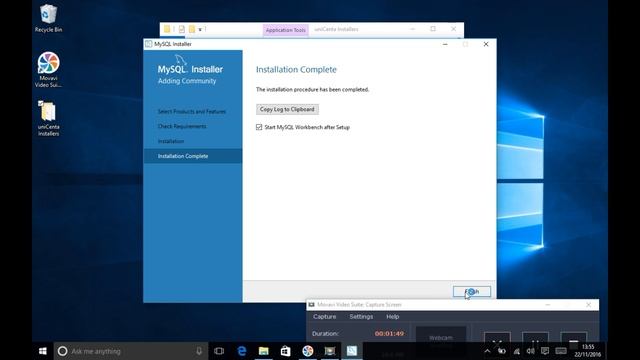The height and width of the screenshot is (360, 640).
Task: Click the properties icon in Explorer title bar
Action: pos(182,29)
